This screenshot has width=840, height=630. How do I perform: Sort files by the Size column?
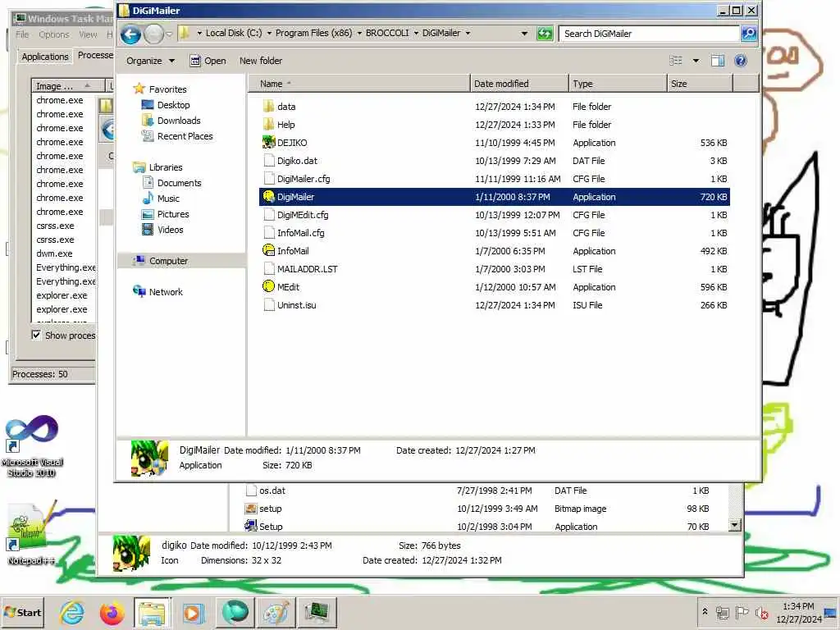point(700,84)
